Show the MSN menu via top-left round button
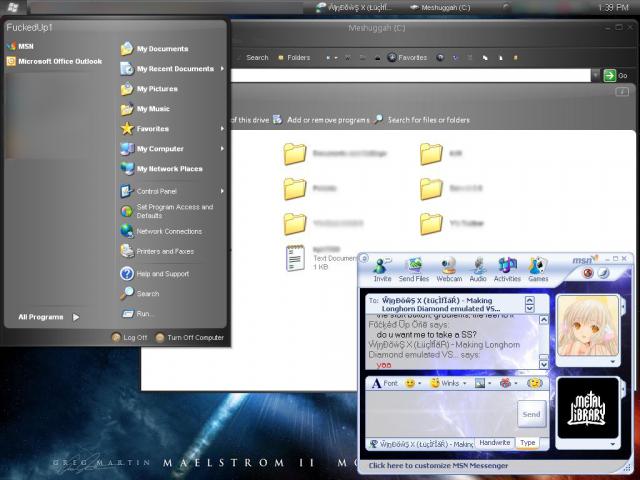The height and width of the screenshot is (480, 640). [364, 258]
